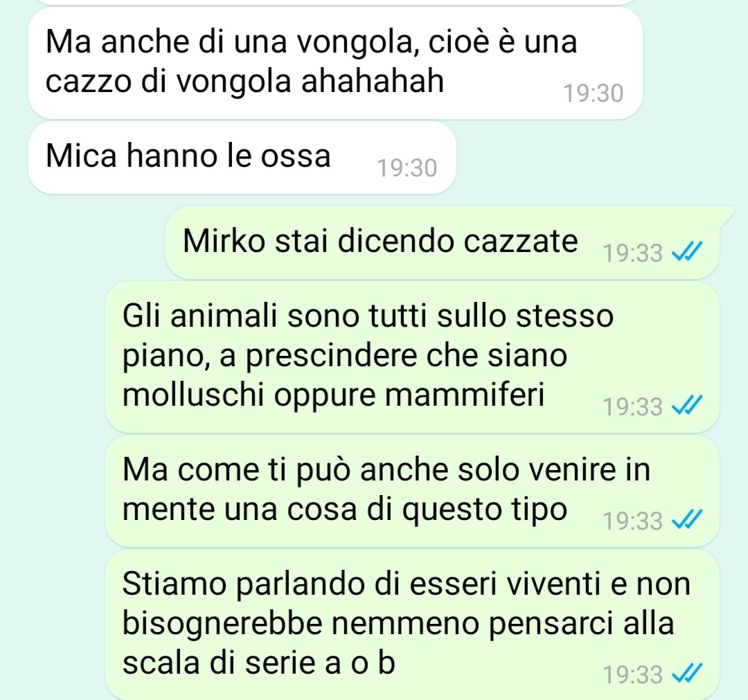The height and width of the screenshot is (700, 748).
Task: Select the "Gli animali sono tutti" message bubble
Action: click(412, 357)
